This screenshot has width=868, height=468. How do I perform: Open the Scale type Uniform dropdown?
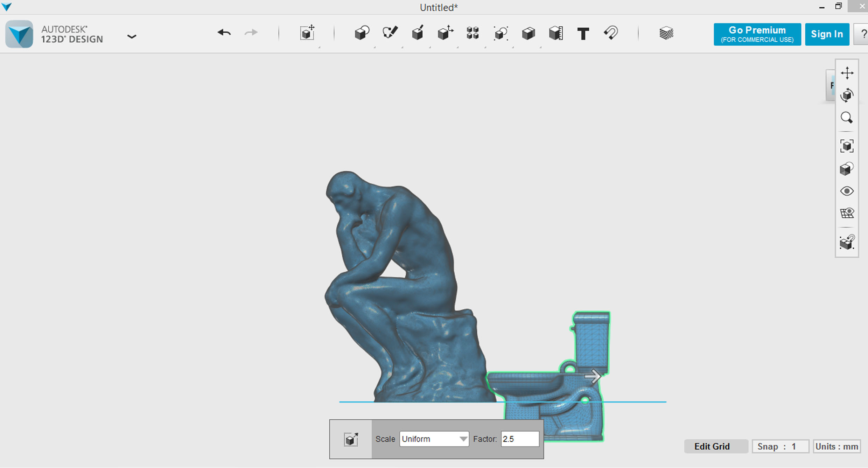tap(434, 439)
